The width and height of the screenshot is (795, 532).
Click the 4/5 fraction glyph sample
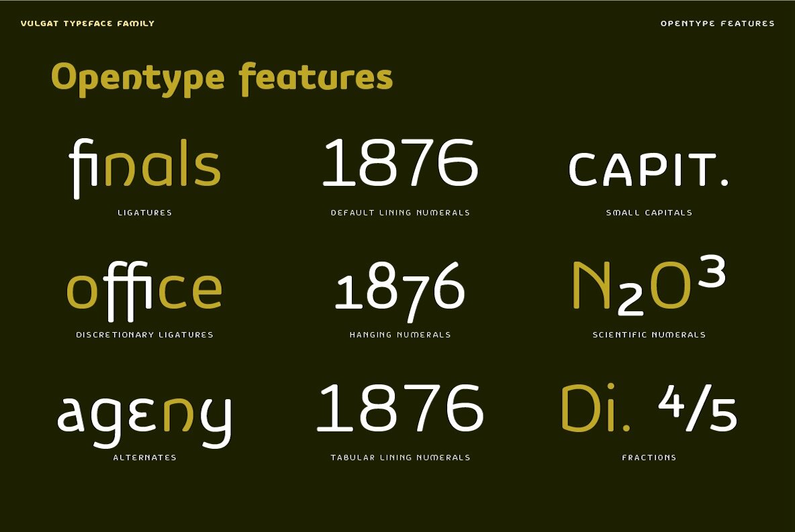point(697,409)
